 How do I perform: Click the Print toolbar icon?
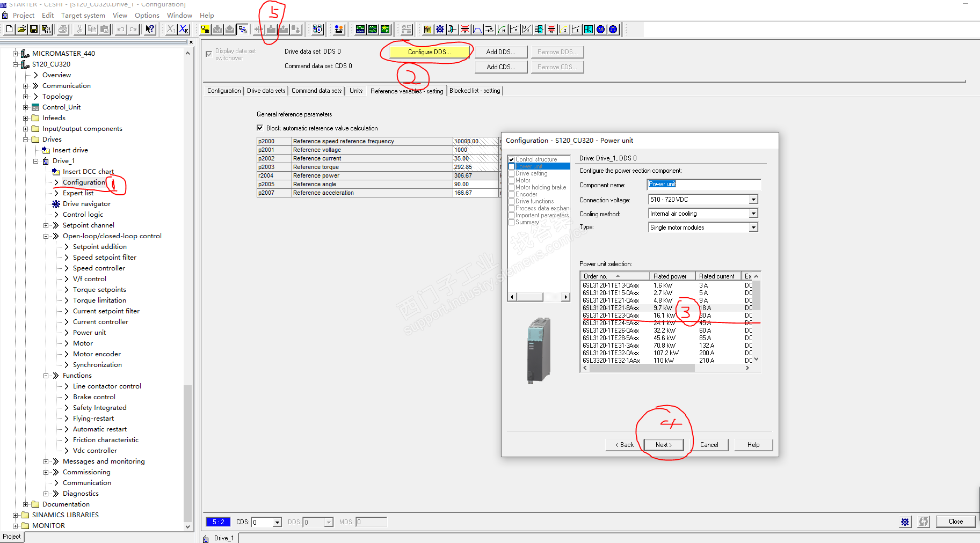(x=63, y=30)
